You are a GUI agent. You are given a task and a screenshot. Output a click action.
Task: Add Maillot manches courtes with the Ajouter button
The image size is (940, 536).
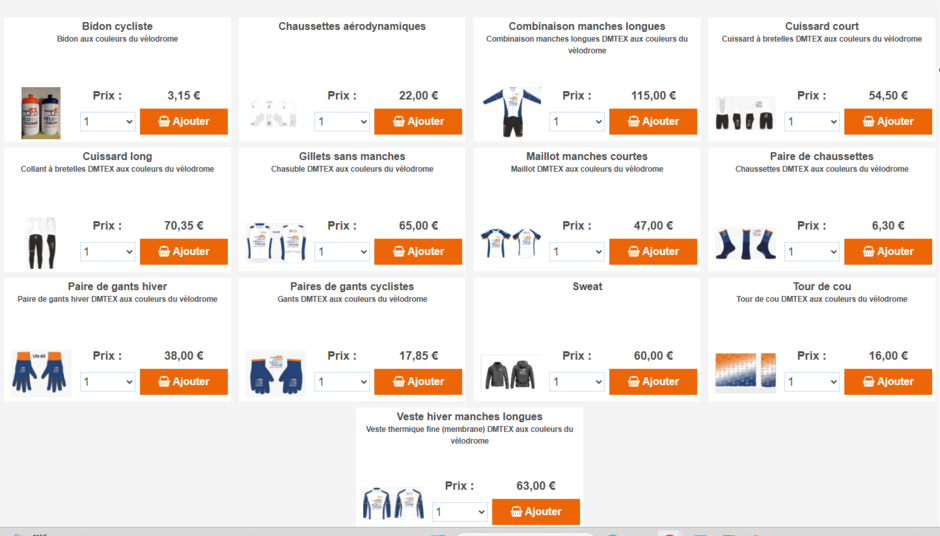(x=653, y=252)
